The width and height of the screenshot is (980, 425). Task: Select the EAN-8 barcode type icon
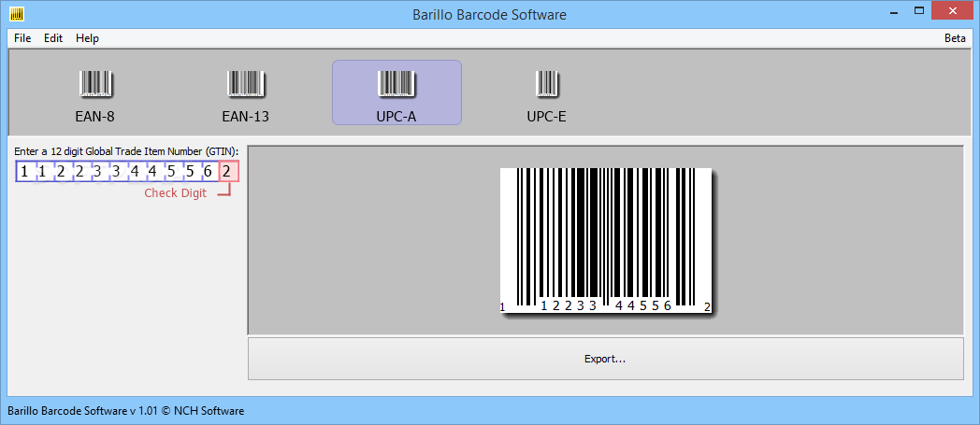[x=95, y=93]
